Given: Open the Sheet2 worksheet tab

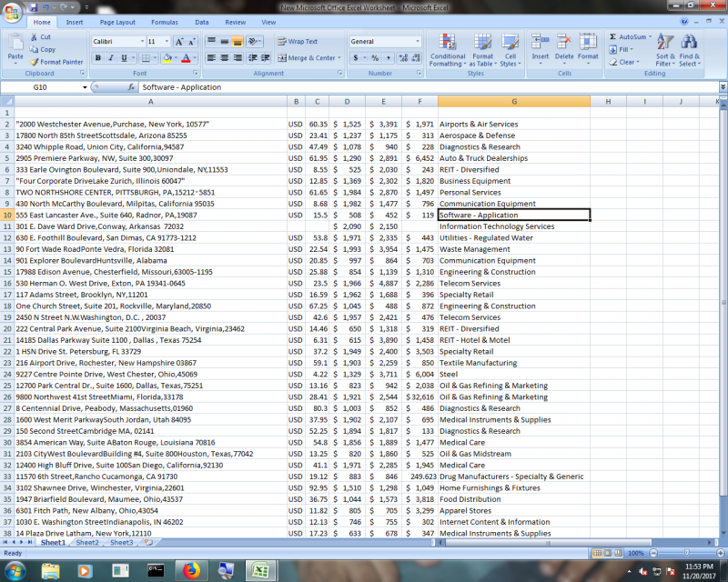Looking at the screenshot, I should pos(87,542).
